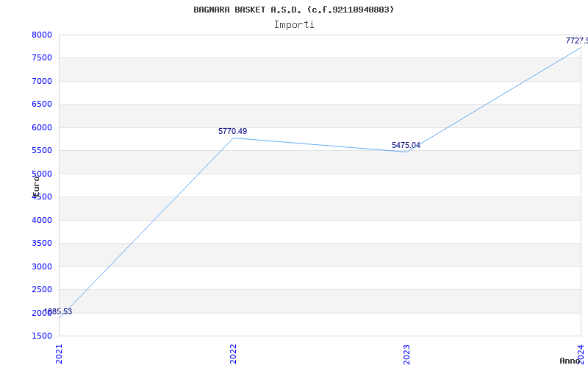The height and width of the screenshot is (368, 588).
Task: Click the 2021 x-axis label
Action: point(60,354)
